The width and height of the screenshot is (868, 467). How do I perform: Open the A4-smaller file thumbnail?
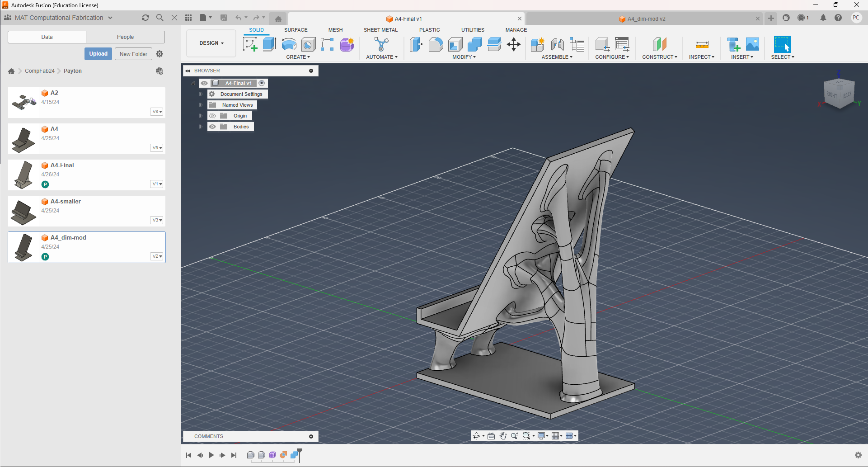(23, 212)
